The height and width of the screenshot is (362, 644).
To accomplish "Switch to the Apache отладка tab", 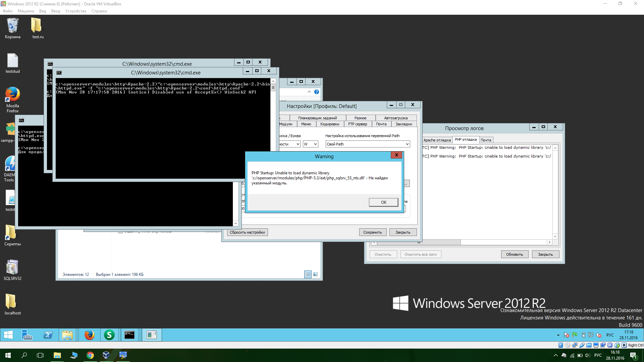I will (437, 140).
